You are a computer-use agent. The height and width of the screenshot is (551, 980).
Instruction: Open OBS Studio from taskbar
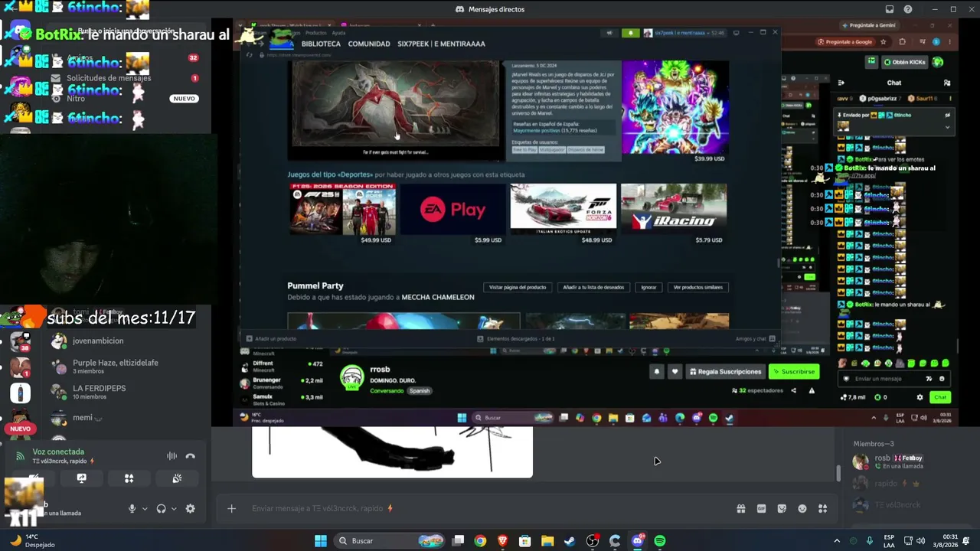click(x=593, y=541)
